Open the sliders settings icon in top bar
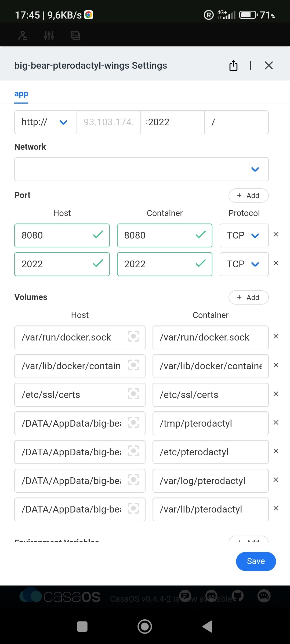 tap(49, 35)
